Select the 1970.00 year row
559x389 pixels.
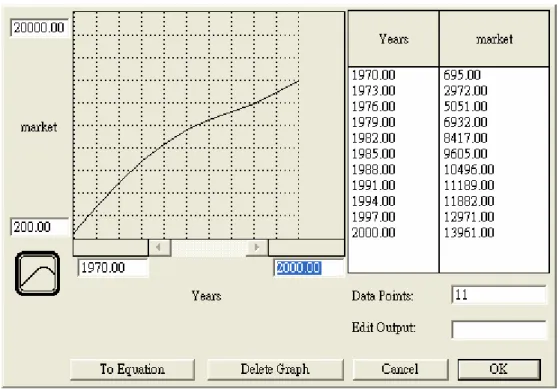[373, 75]
